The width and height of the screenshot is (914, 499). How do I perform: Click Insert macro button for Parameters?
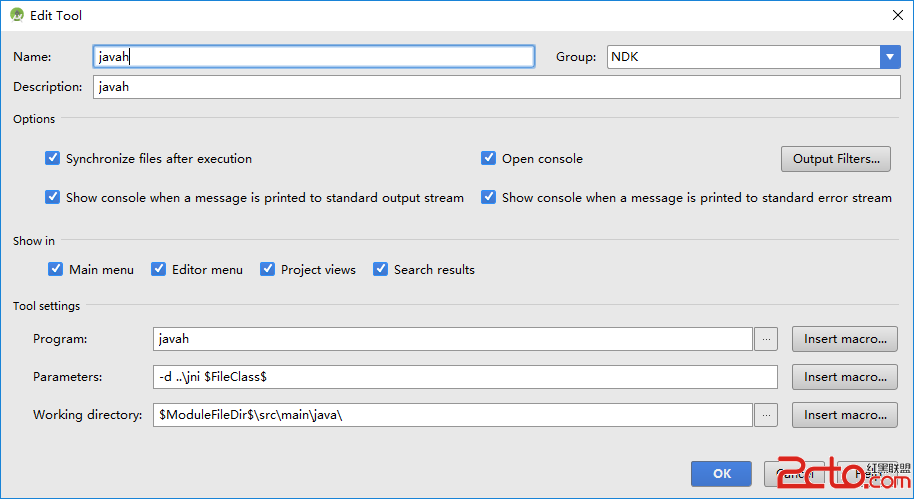[x=845, y=377]
